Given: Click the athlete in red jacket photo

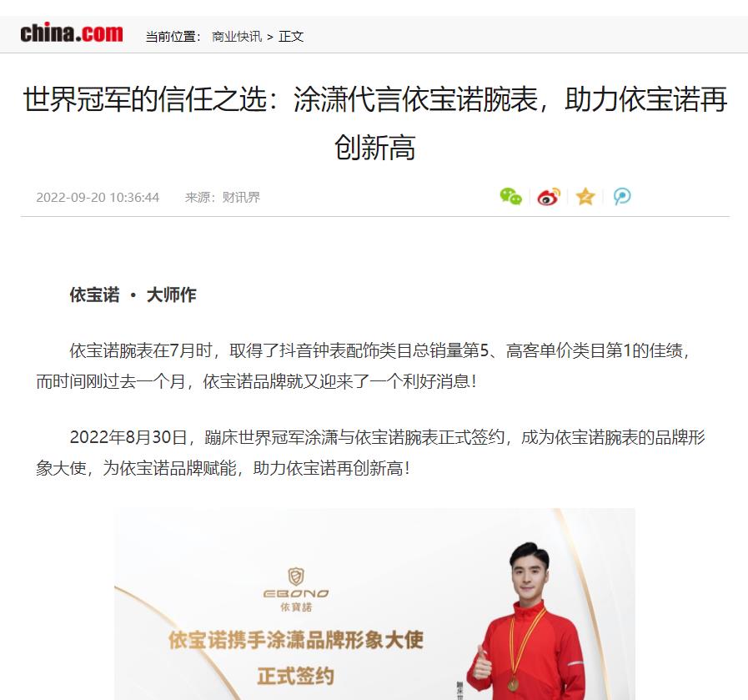Looking at the screenshot, I should 527,622.
